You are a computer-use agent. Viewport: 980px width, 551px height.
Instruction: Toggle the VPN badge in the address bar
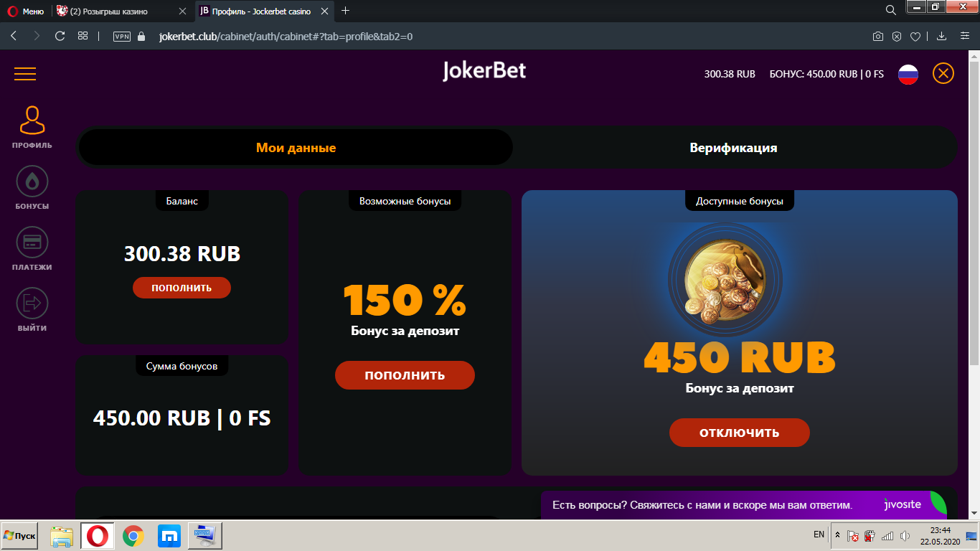pos(122,36)
